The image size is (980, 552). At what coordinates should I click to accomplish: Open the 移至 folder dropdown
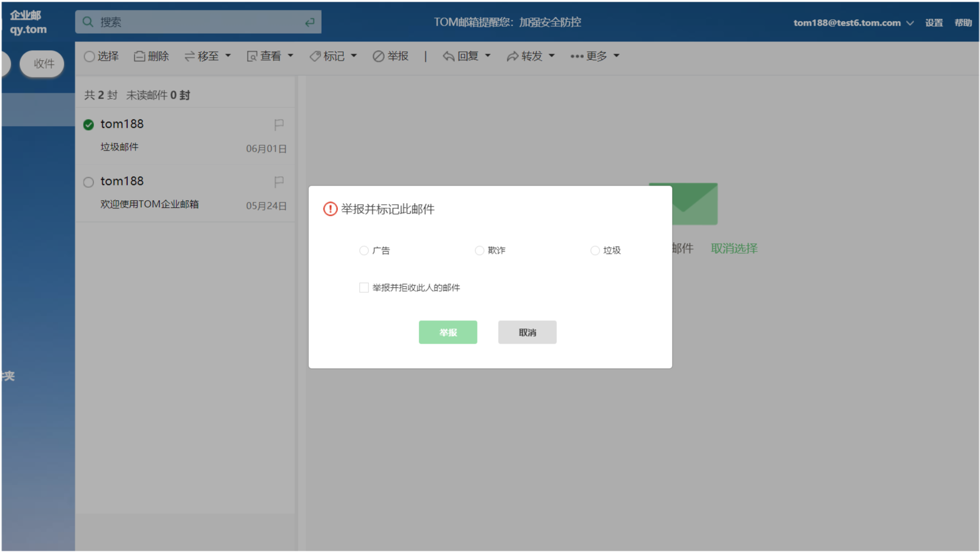click(207, 56)
